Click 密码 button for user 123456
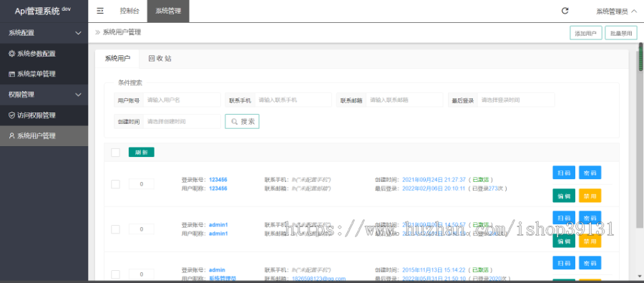Screen dimensions: 644x283 pyautogui.click(x=590, y=173)
